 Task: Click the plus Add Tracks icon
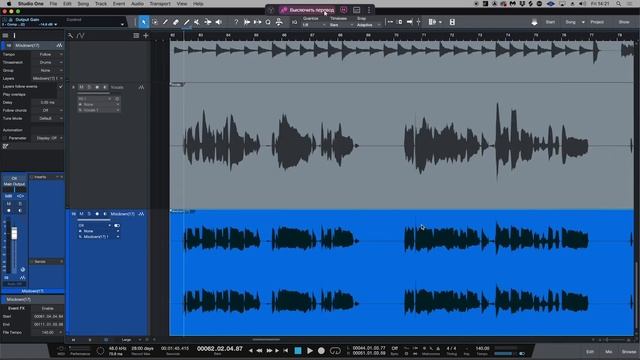(146, 36)
